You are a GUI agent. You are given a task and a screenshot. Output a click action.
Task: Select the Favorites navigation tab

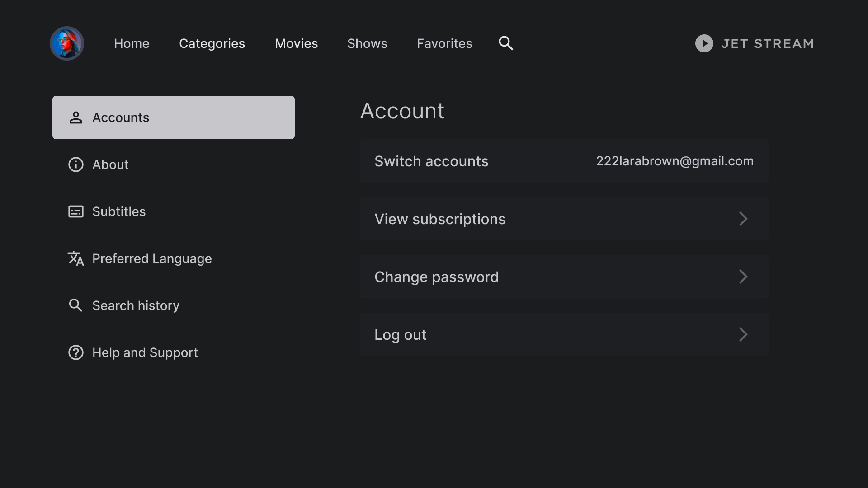pyautogui.click(x=445, y=43)
